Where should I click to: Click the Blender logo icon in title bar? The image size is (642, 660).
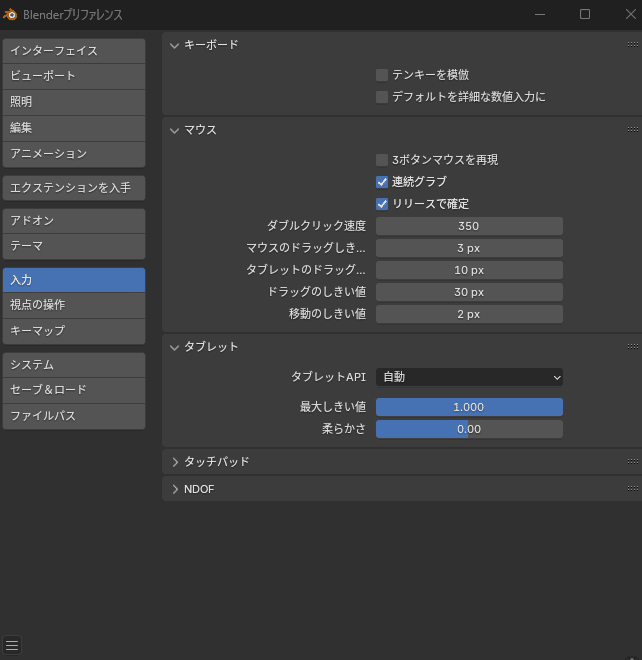10,14
